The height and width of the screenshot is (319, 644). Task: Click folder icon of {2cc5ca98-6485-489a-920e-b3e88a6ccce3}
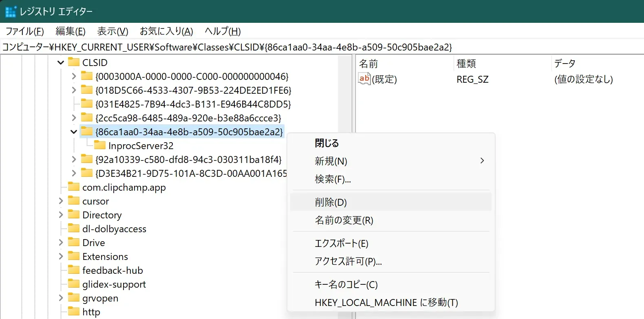click(x=87, y=117)
